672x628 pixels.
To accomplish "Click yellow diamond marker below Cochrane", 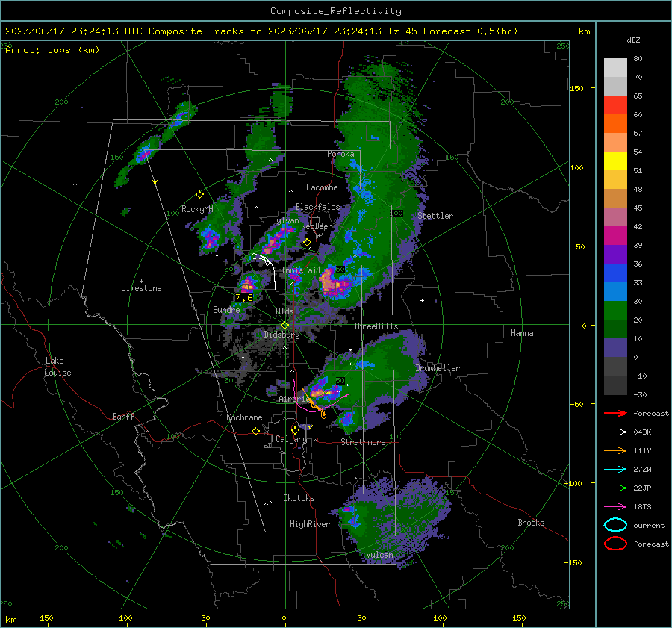I will [x=256, y=431].
